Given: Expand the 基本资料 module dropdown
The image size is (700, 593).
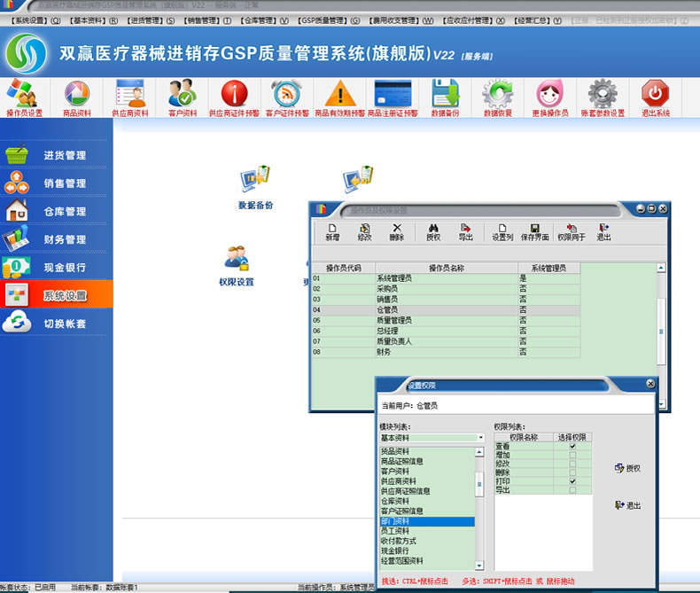Looking at the screenshot, I should [x=480, y=438].
